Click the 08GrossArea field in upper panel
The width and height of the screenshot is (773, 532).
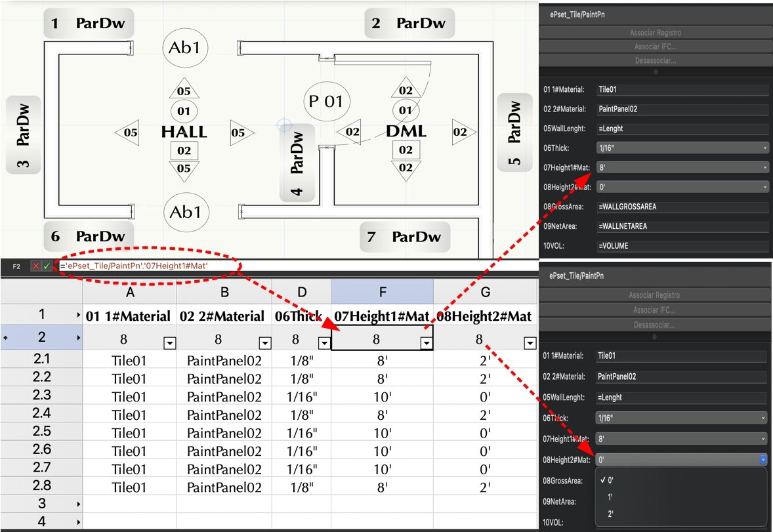coord(682,207)
